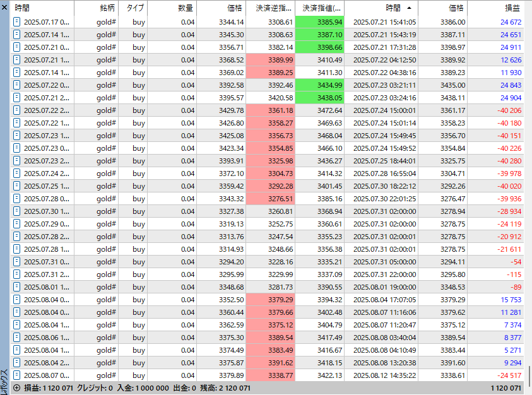The width and height of the screenshot is (532, 395).
Task: Select the green take-profit cell 3398.66
Action: [x=319, y=47]
